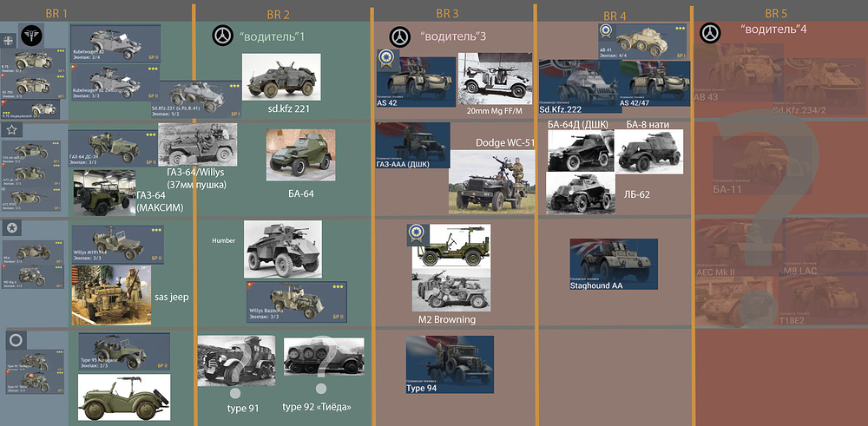The height and width of the screenshot is (426, 868).
Task: Open the BR 1 column header
Action: click(x=56, y=13)
